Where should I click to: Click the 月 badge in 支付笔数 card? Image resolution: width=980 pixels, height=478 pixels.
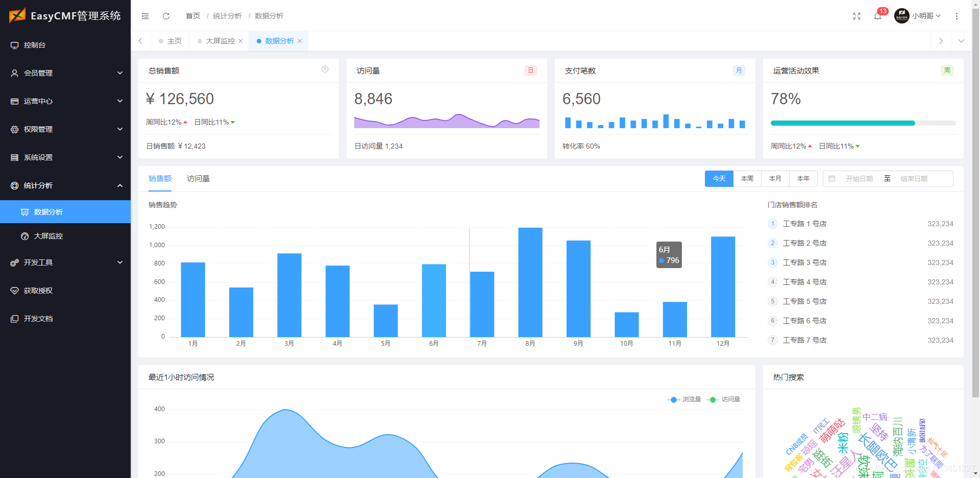pyautogui.click(x=739, y=70)
